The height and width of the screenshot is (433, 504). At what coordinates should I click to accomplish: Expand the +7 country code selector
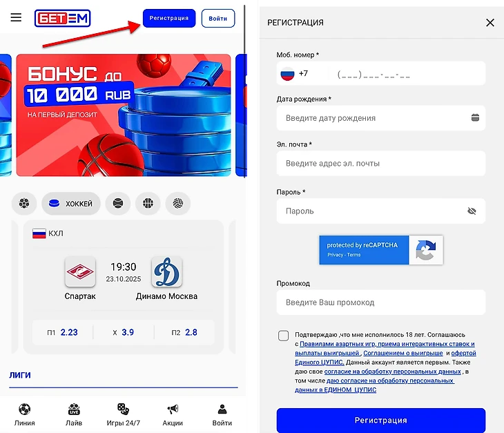click(295, 74)
